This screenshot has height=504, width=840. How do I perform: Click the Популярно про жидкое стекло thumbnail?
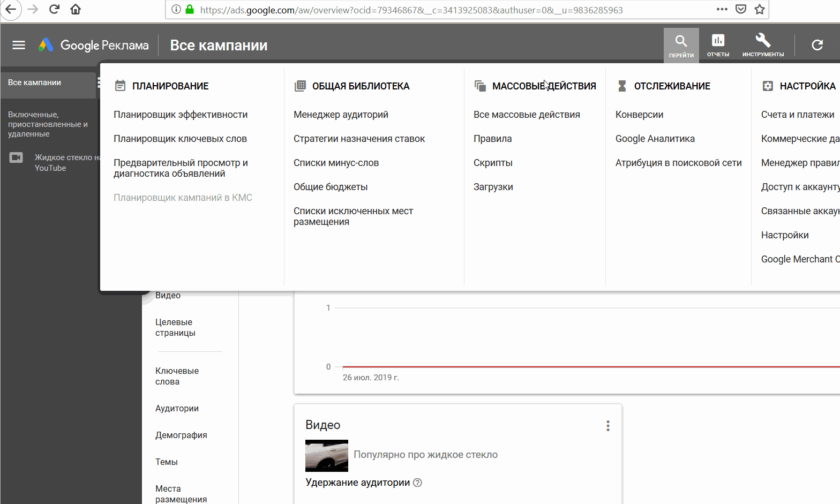[x=326, y=455]
